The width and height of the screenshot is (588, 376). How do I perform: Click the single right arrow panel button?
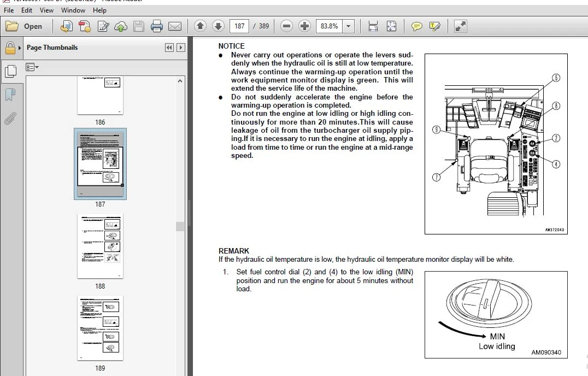point(181,48)
